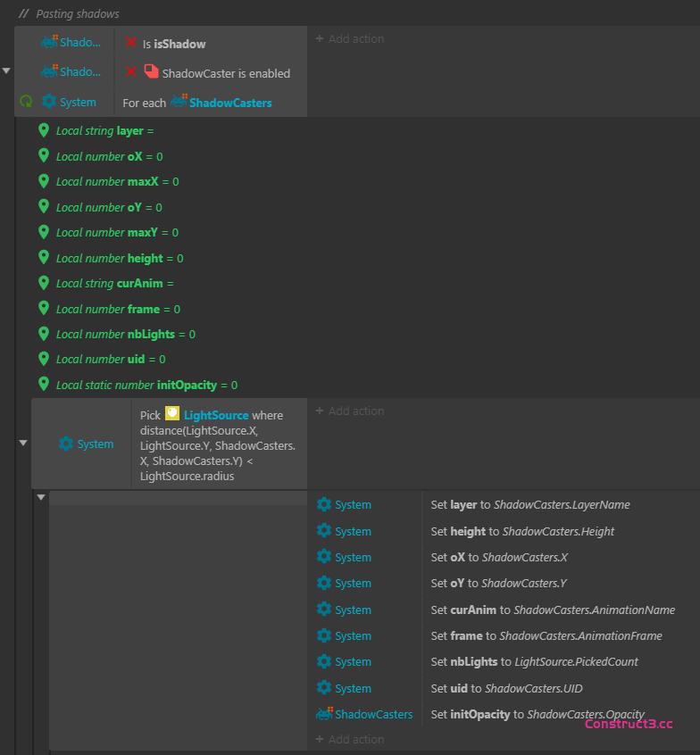This screenshot has height=755, width=700.
Task: Collapse the Pasting shadows top event block
Action: coord(7,71)
